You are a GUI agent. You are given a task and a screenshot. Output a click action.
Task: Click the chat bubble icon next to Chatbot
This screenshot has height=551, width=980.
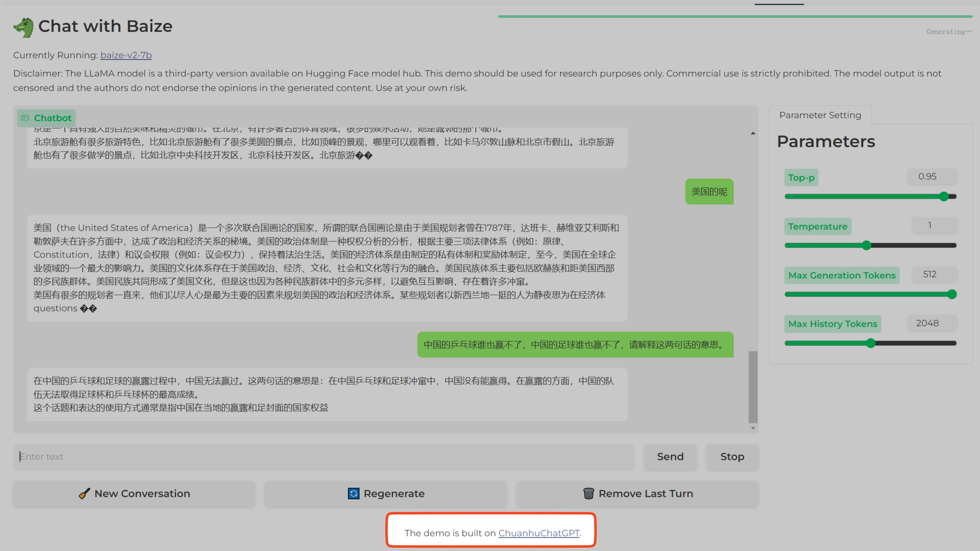(x=26, y=118)
